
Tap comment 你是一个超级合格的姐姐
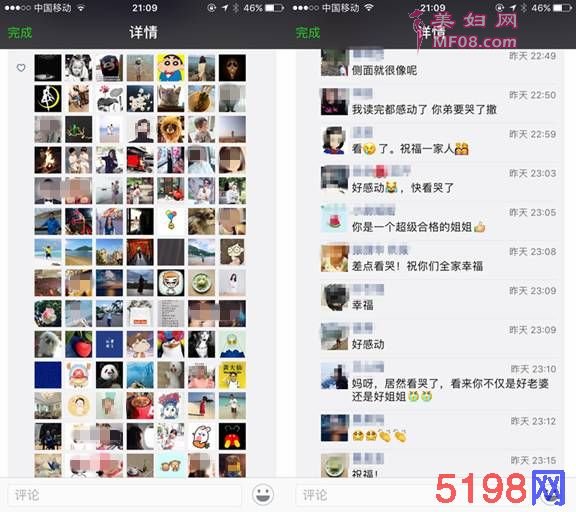pyautogui.click(x=418, y=227)
